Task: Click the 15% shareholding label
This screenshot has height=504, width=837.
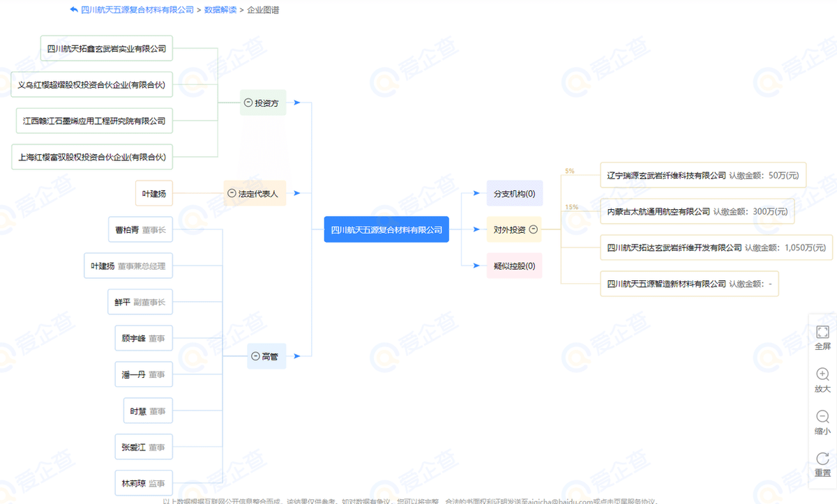Action: (571, 207)
